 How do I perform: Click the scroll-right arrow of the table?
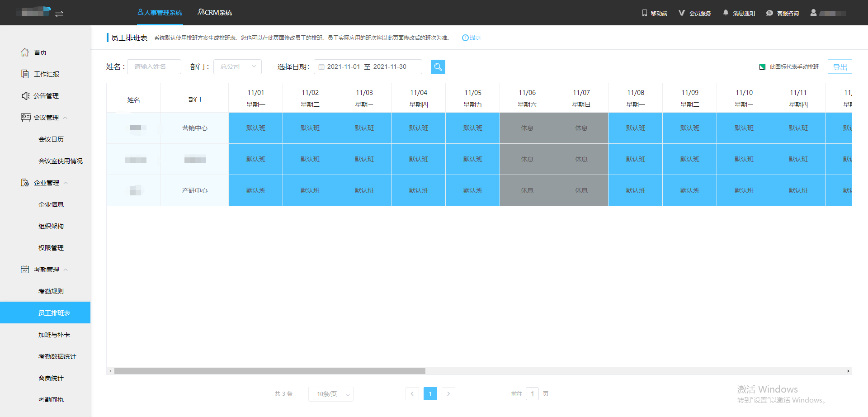click(x=848, y=371)
